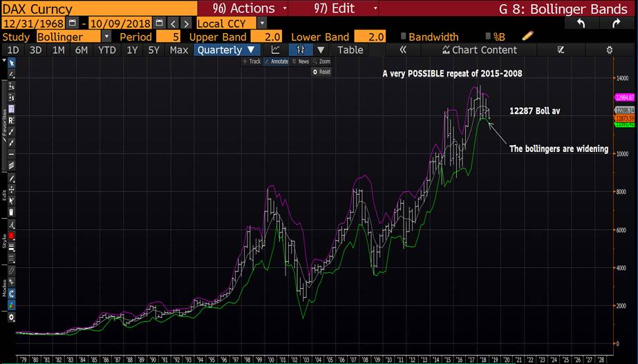Select the text annotation A tool

coord(11,224)
